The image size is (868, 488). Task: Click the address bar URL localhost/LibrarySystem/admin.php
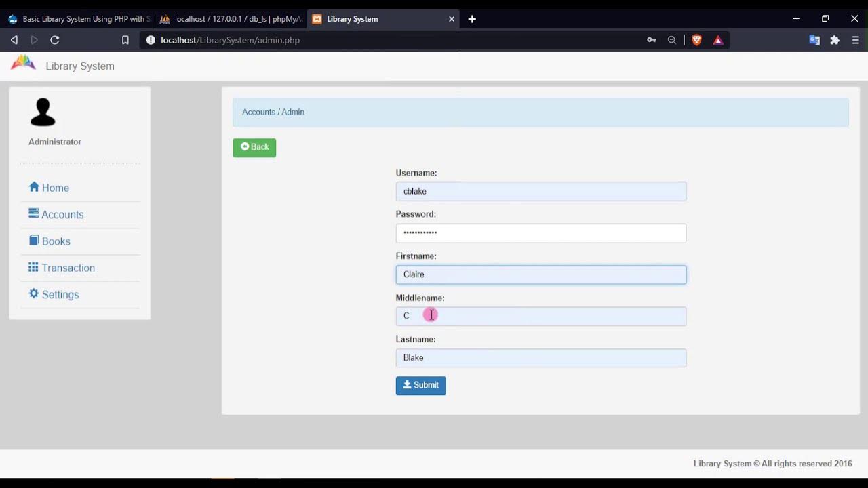(x=231, y=40)
